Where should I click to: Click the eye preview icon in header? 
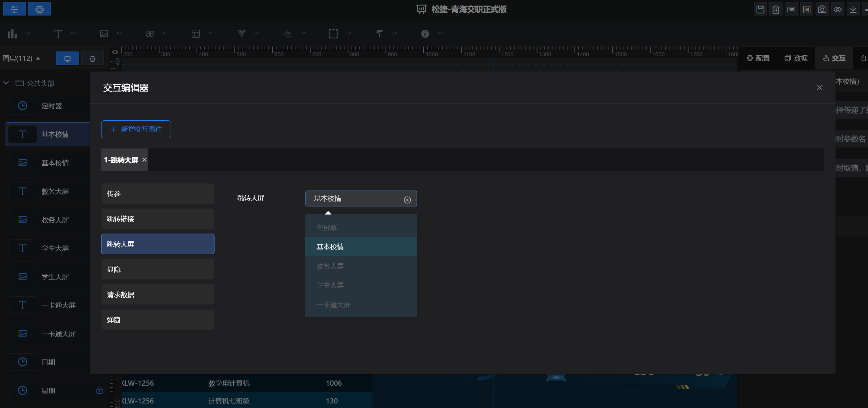838,9
